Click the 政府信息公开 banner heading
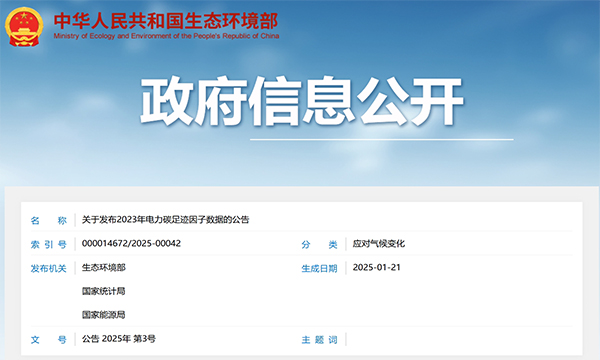 [x=302, y=101]
